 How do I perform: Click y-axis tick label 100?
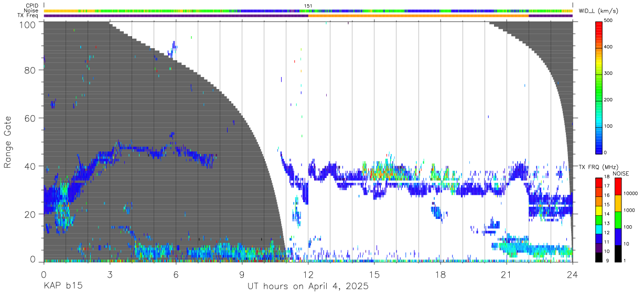[27, 24]
